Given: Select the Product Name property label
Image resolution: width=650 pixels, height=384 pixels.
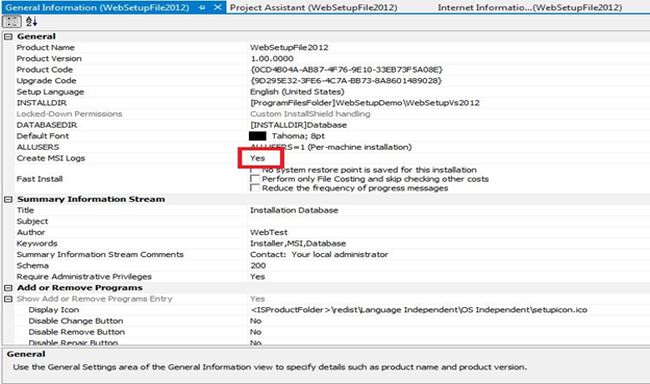Looking at the screenshot, I should click(46, 47).
